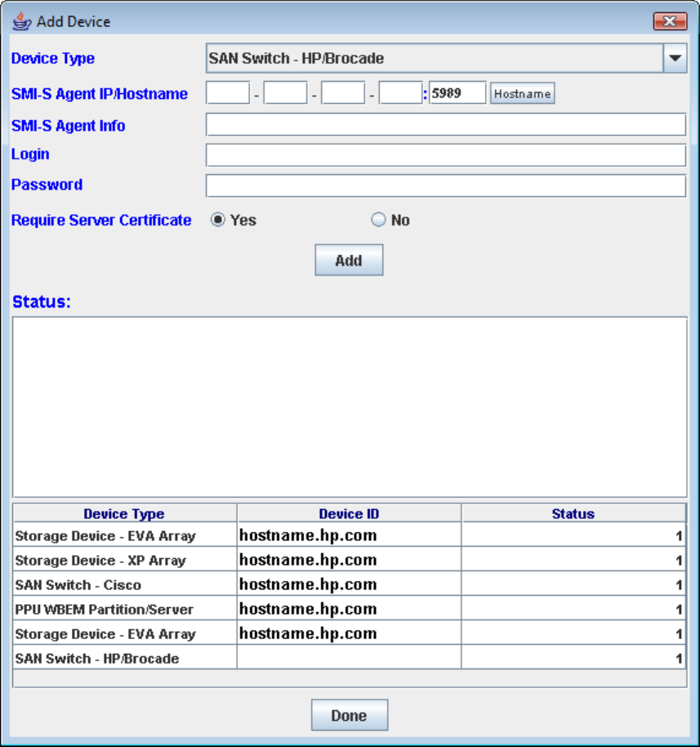Viewport: 700px width, 747px height.
Task: Click the Hostname button
Action: point(523,93)
